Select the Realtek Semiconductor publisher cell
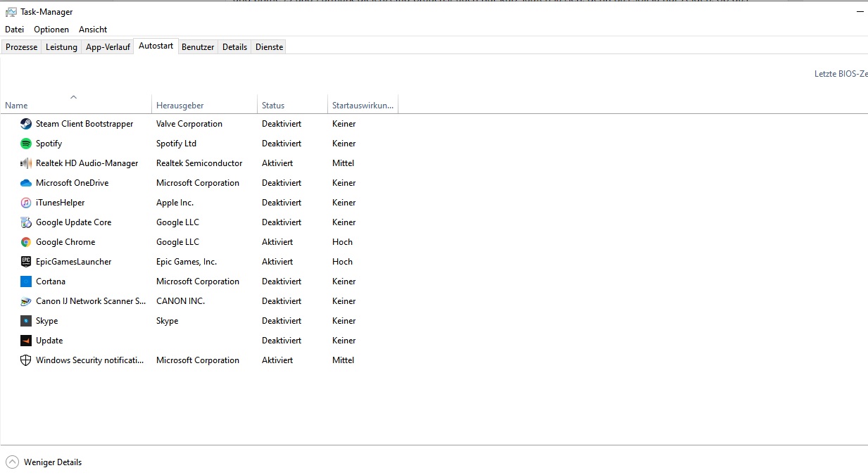Viewport: 868px width, 475px height. click(x=199, y=163)
